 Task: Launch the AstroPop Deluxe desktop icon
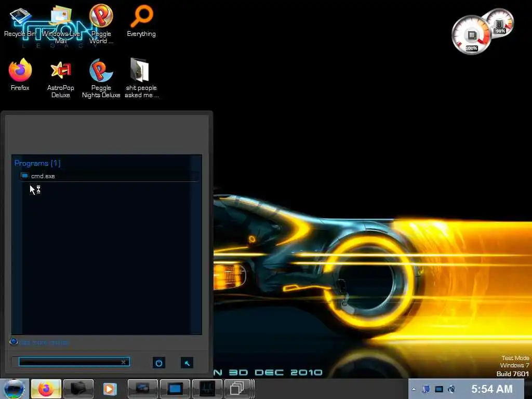[x=60, y=79]
